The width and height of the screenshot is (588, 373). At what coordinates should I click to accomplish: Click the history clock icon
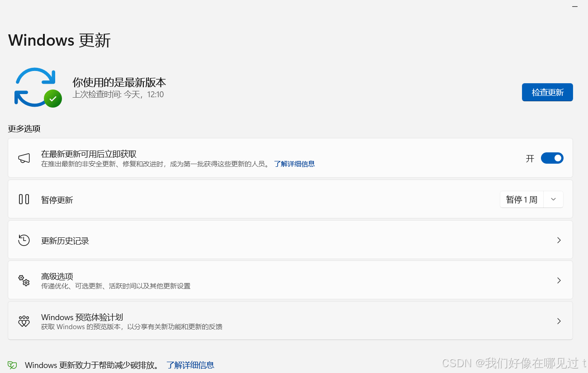pyautogui.click(x=24, y=240)
